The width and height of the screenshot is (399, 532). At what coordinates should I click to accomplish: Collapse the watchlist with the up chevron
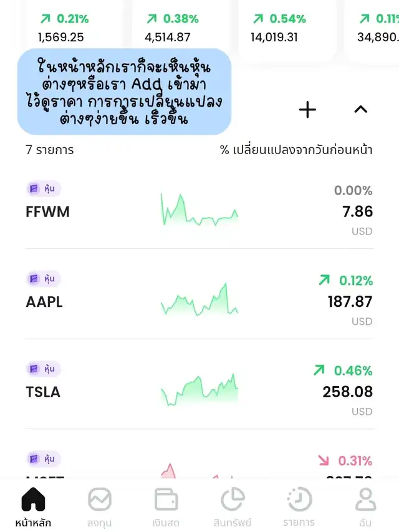point(360,110)
